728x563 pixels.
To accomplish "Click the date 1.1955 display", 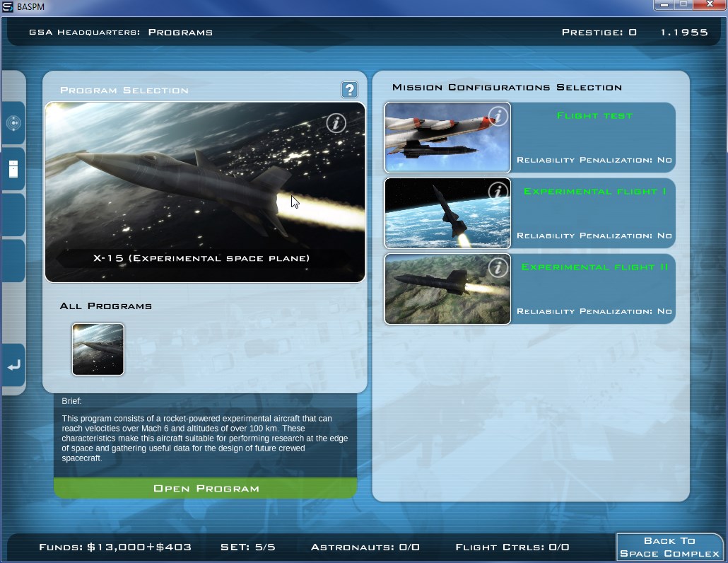I will pyautogui.click(x=684, y=33).
